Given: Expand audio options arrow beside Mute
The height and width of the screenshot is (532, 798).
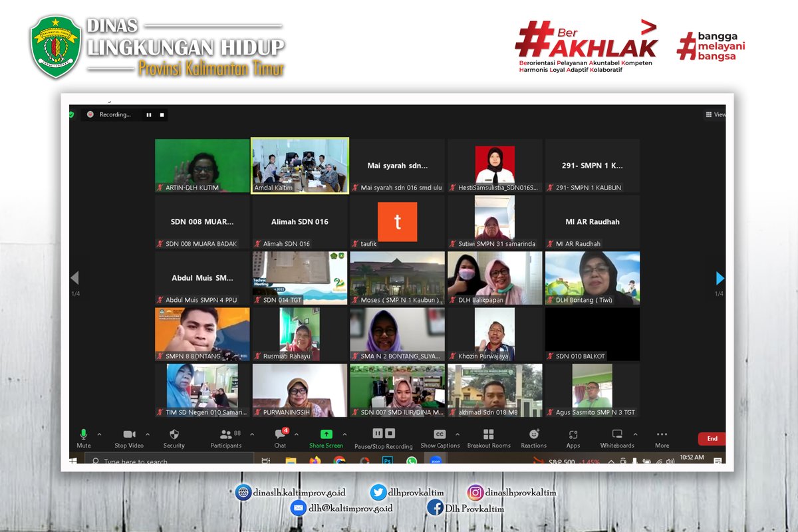Looking at the screenshot, I should click(x=100, y=434).
